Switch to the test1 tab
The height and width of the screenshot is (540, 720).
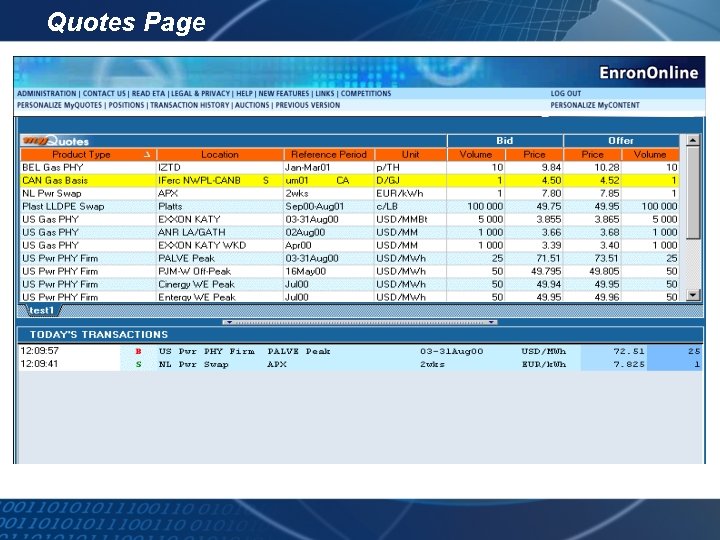click(41, 310)
